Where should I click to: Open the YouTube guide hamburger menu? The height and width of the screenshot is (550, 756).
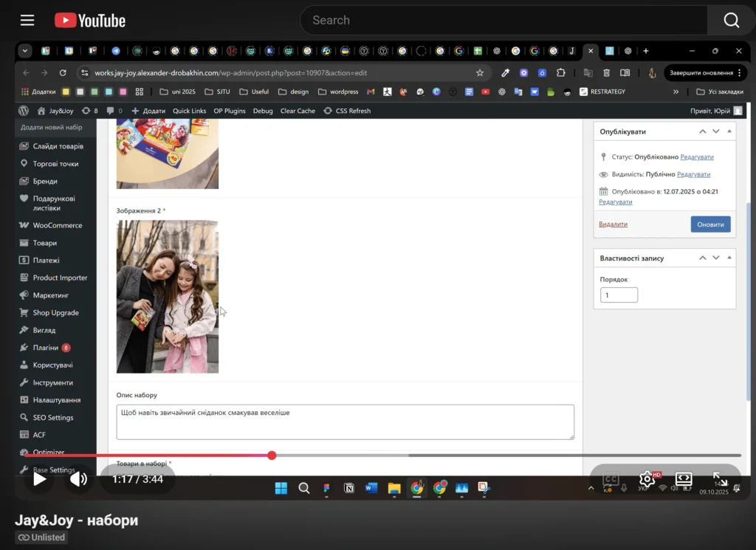click(27, 20)
